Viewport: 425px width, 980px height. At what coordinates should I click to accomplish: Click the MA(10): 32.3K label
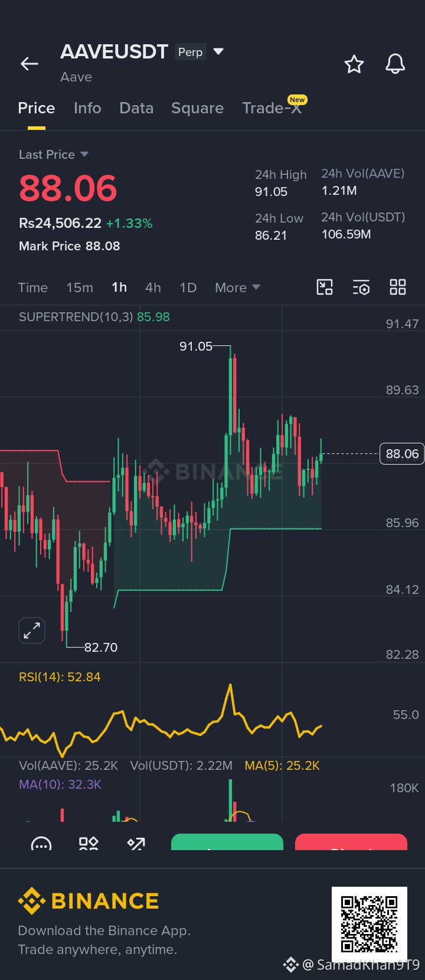point(60,785)
